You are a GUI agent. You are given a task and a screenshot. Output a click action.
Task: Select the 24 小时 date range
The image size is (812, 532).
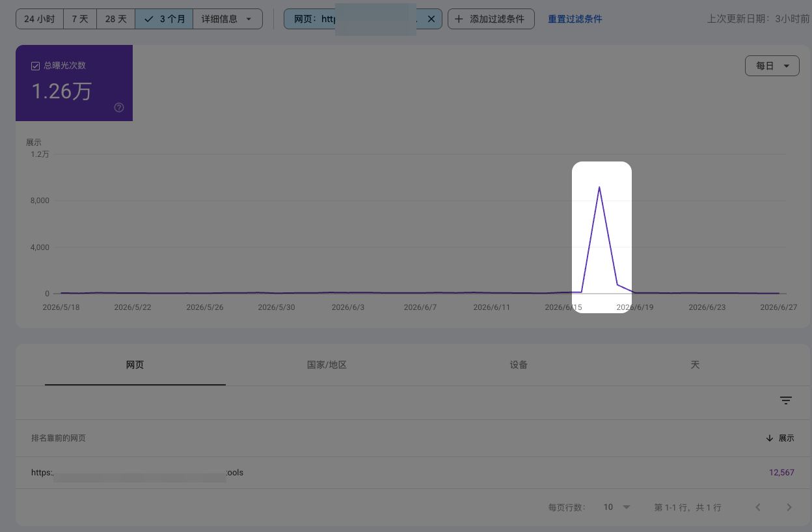(40, 19)
